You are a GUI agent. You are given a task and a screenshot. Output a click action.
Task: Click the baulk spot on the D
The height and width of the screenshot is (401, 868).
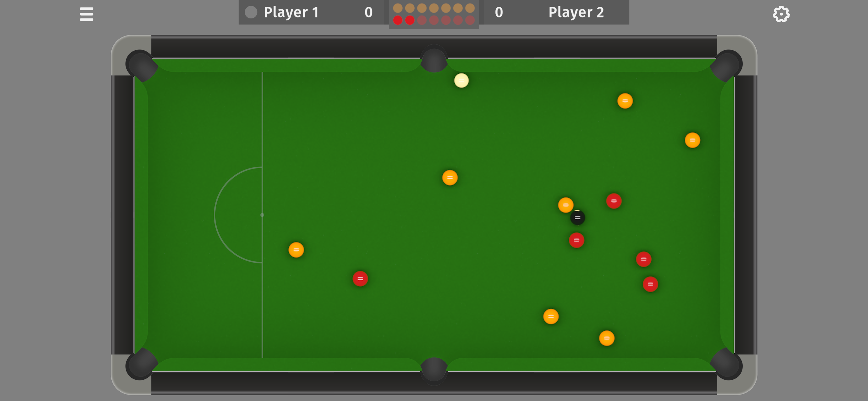coord(262,215)
